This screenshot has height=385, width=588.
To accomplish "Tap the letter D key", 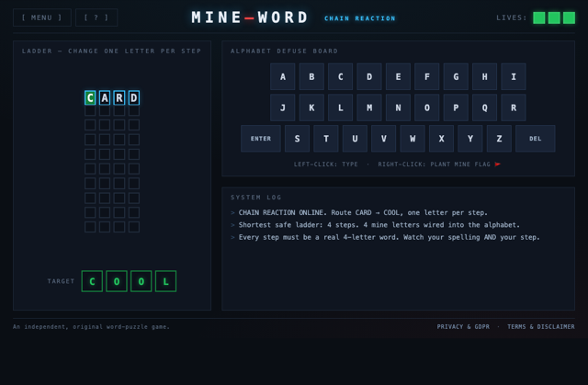I will pos(369,77).
